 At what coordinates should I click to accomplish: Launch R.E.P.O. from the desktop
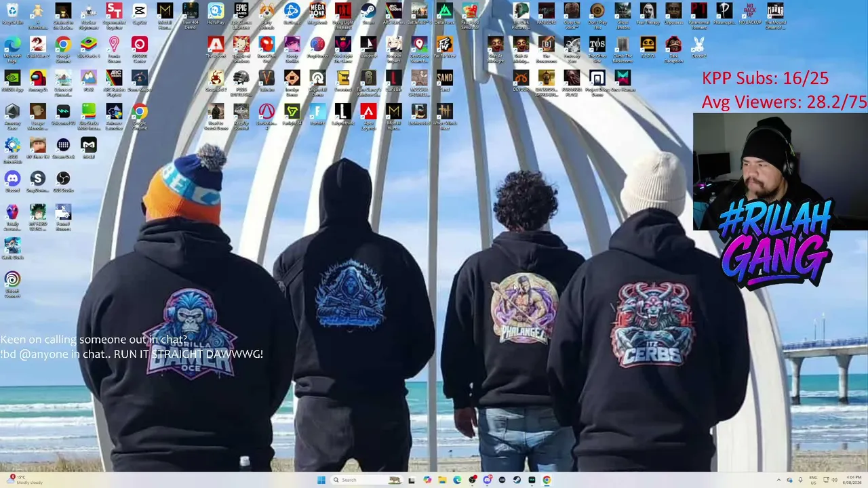coord(648,47)
